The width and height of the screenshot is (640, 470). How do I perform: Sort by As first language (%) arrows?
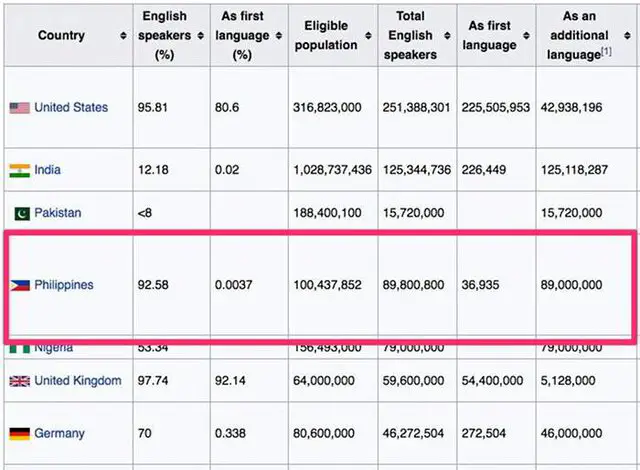279,36
